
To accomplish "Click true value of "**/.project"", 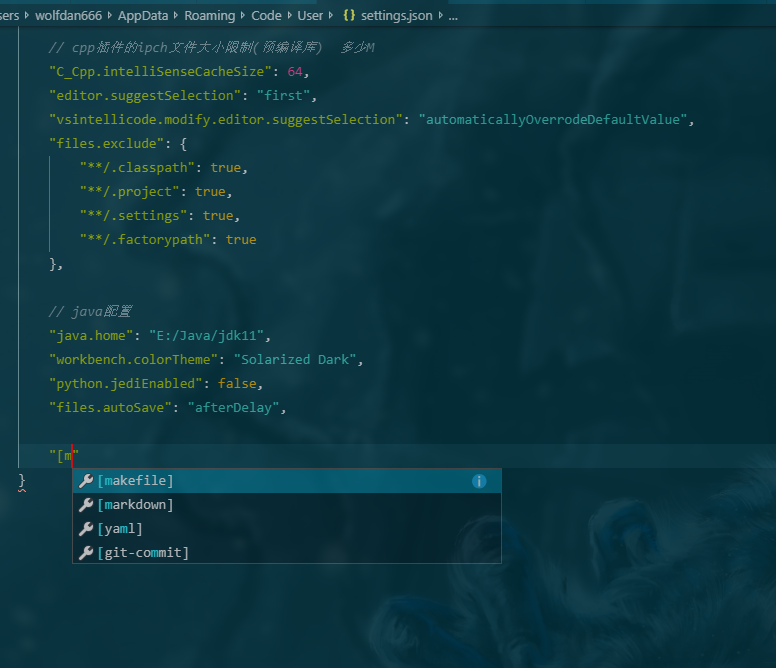I will point(210,191).
